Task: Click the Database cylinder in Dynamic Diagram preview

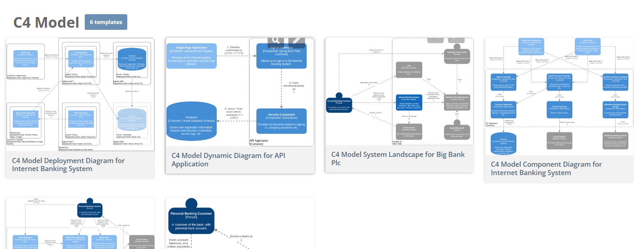Action: click(191, 121)
